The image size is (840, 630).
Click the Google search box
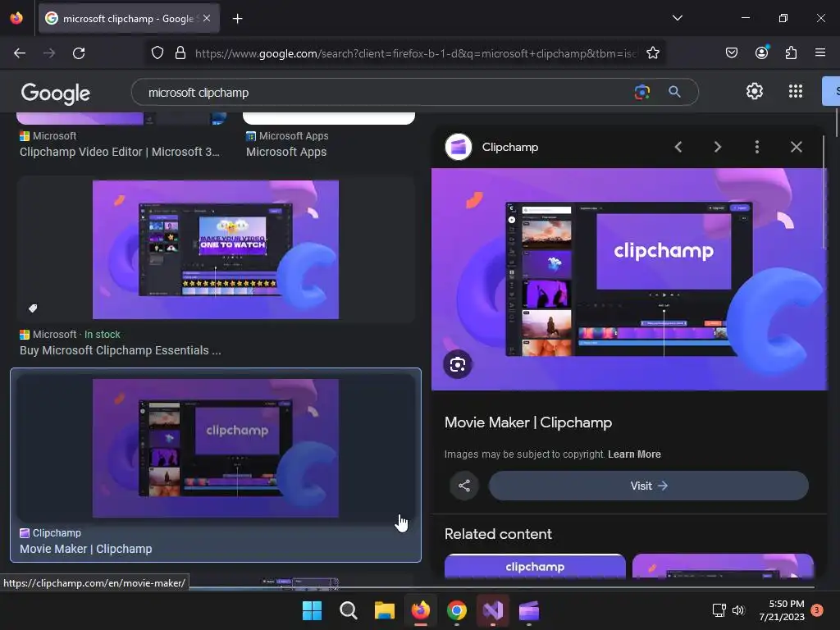tap(386, 92)
